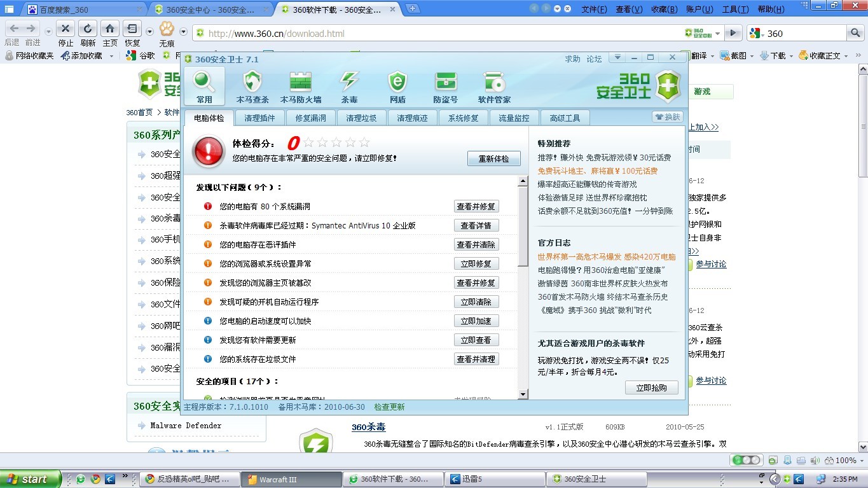Open the 360杀毒 download link on webpage

369,427
